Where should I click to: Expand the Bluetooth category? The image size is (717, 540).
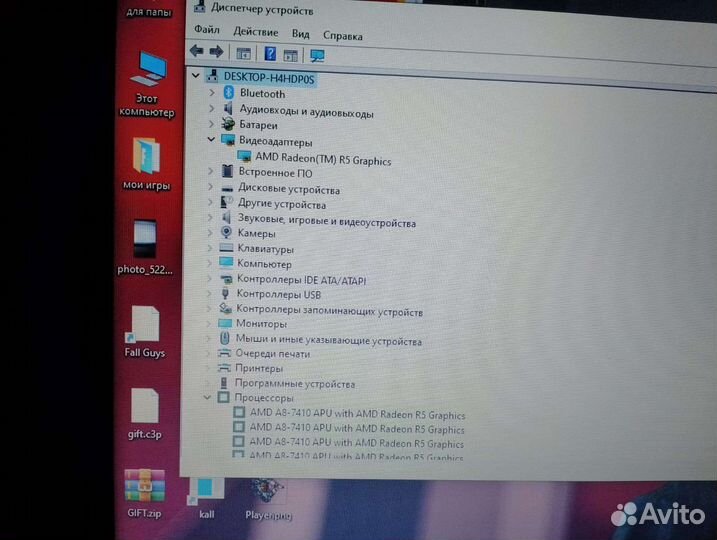(x=212, y=92)
